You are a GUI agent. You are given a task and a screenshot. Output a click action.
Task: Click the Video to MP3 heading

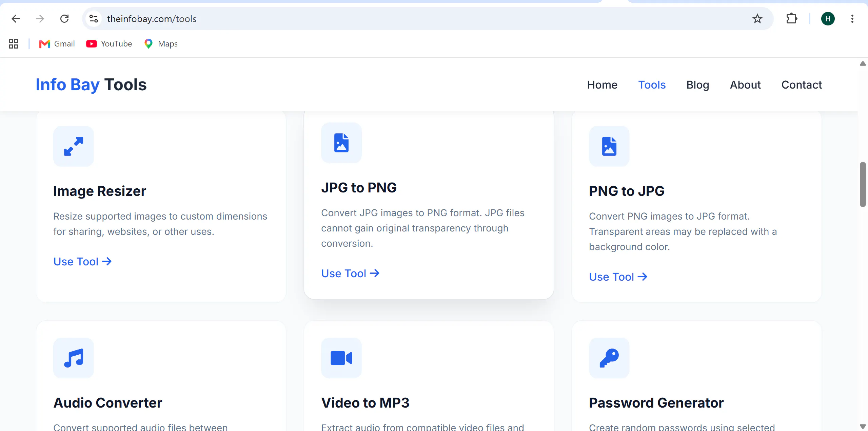pos(365,403)
